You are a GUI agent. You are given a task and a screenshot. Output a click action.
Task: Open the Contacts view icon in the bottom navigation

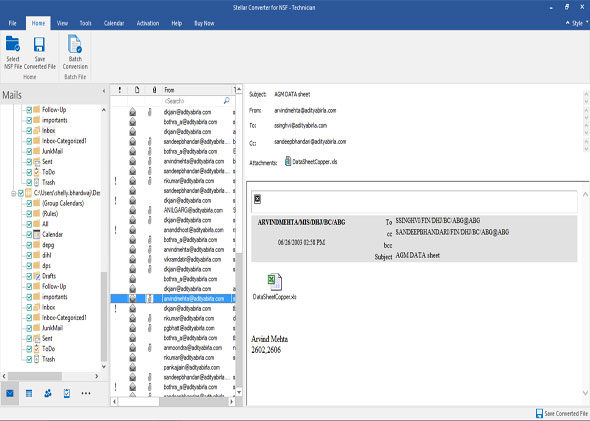48,394
